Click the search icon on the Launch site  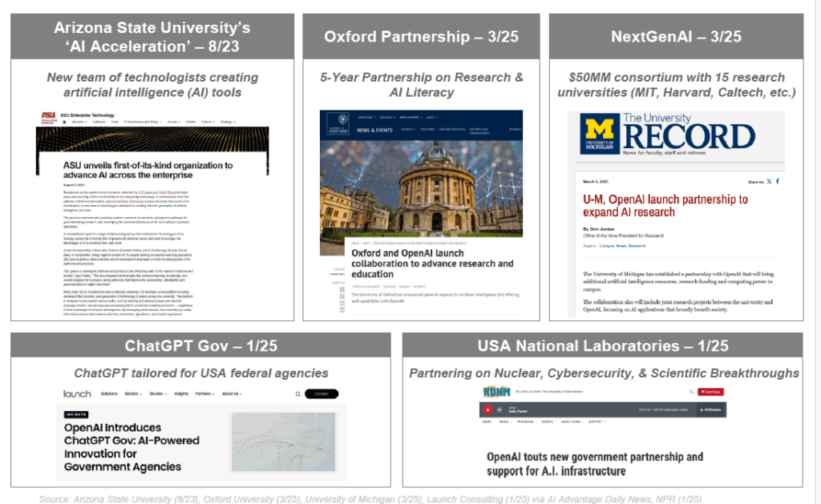coord(298,394)
